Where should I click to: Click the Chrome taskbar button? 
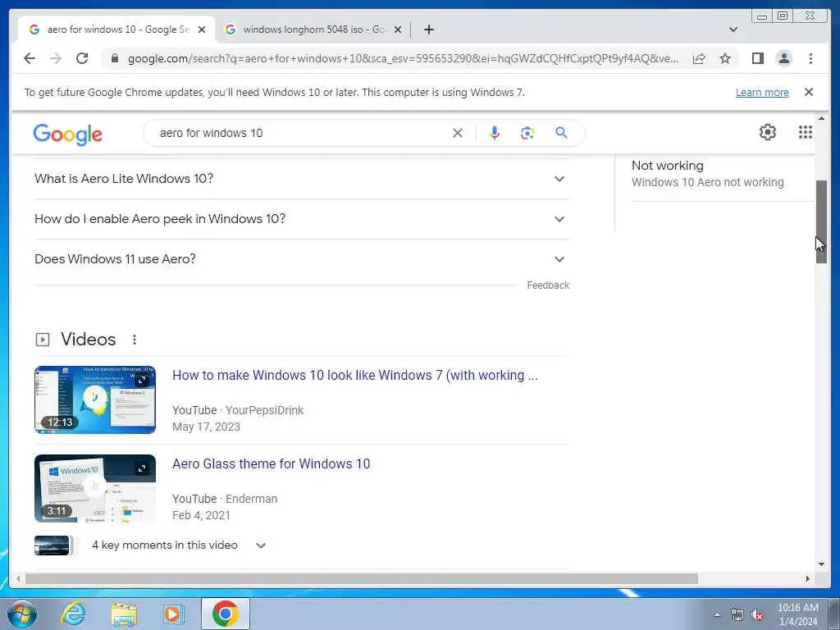coord(225,614)
